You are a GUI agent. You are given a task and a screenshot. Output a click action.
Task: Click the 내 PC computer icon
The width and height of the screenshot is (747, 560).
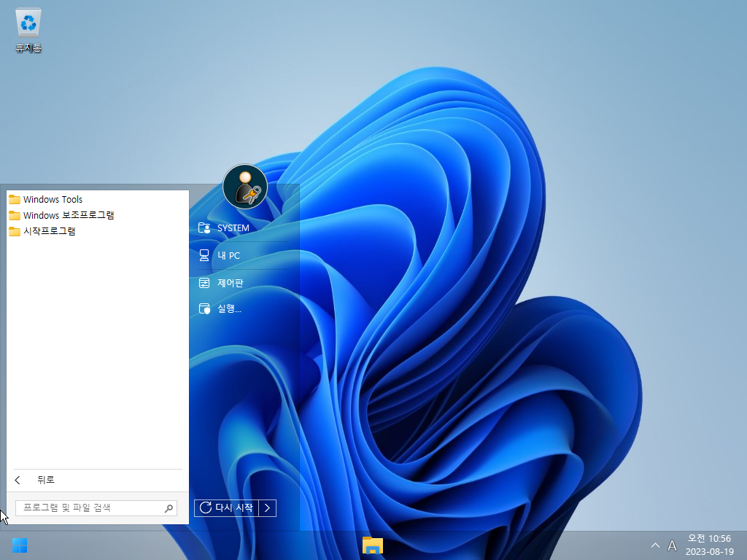pyautogui.click(x=204, y=255)
